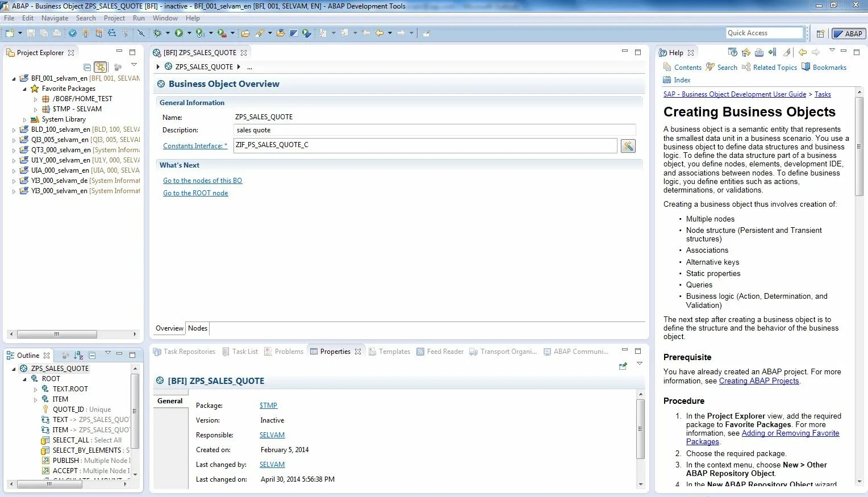Click Collapse All icon in Project Explorer
The height and width of the screenshot is (497, 868).
(87, 67)
